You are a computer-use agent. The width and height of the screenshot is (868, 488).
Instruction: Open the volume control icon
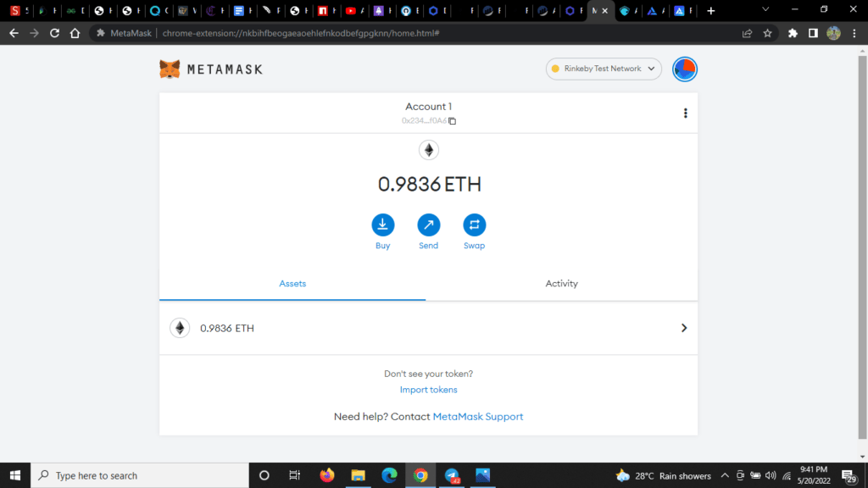coord(771,476)
